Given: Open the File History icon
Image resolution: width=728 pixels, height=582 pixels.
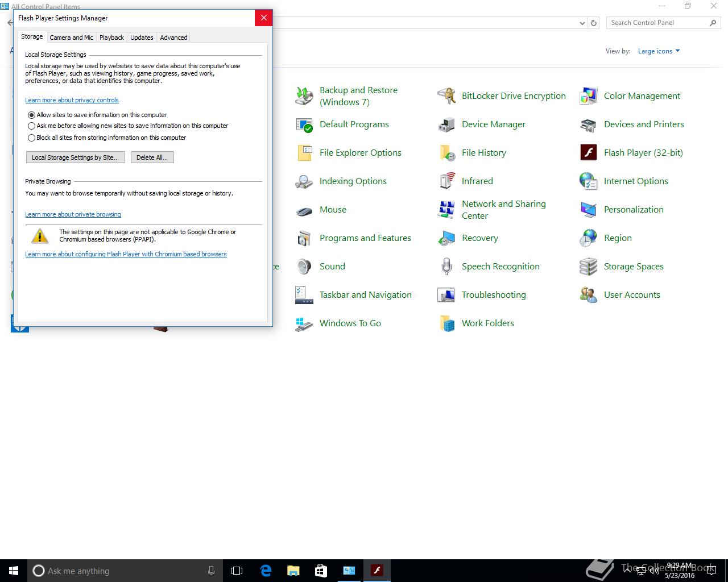Looking at the screenshot, I should (446, 153).
